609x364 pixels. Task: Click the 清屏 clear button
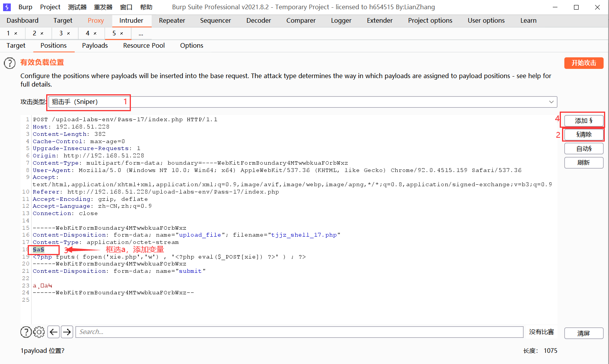(x=584, y=333)
